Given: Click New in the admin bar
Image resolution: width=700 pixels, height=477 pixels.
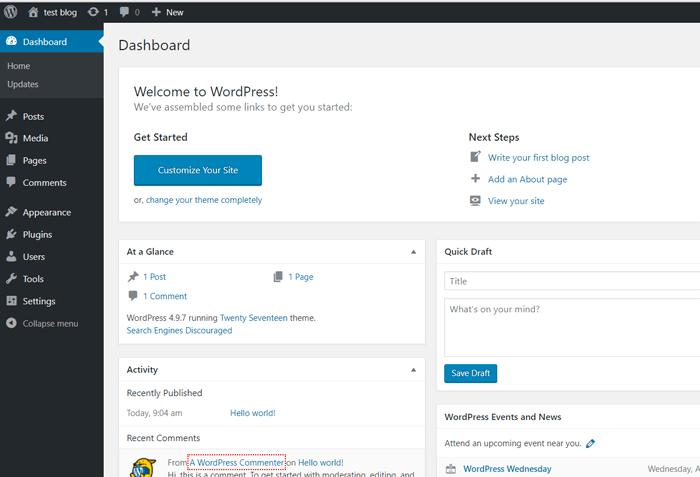Looking at the screenshot, I should 175,13.
